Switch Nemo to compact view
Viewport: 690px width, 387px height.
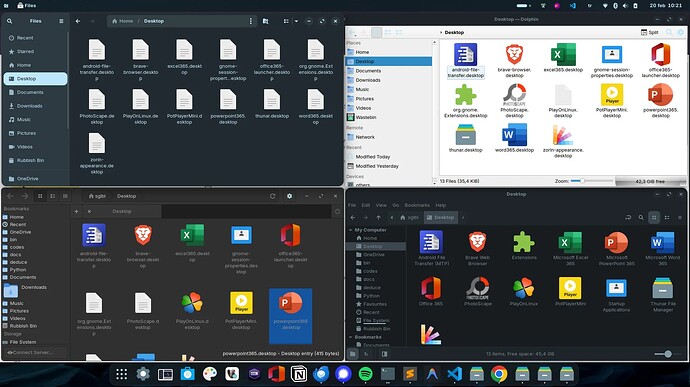[679, 217]
